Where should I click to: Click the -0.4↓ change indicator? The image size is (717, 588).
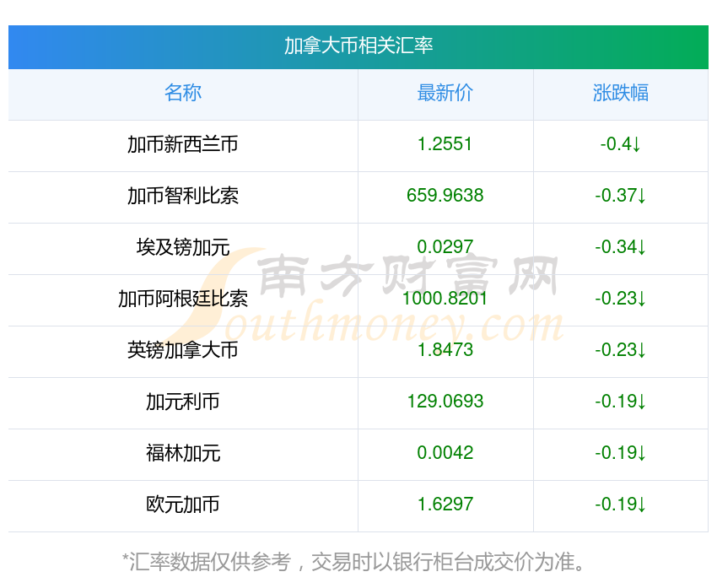coord(620,144)
